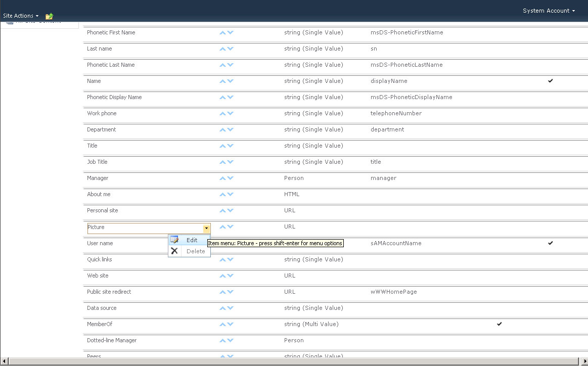The image size is (588, 366).
Task: Move Name property down
Action: coord(230,81)
